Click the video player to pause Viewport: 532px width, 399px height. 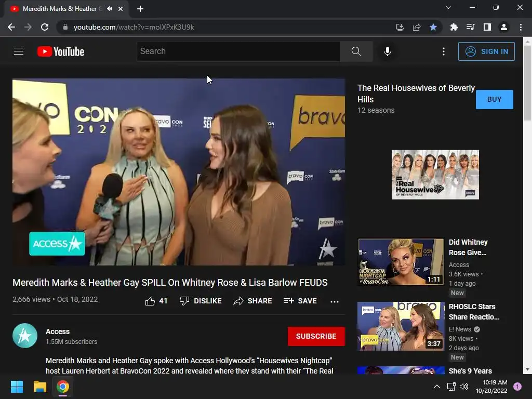pos(179,172)
